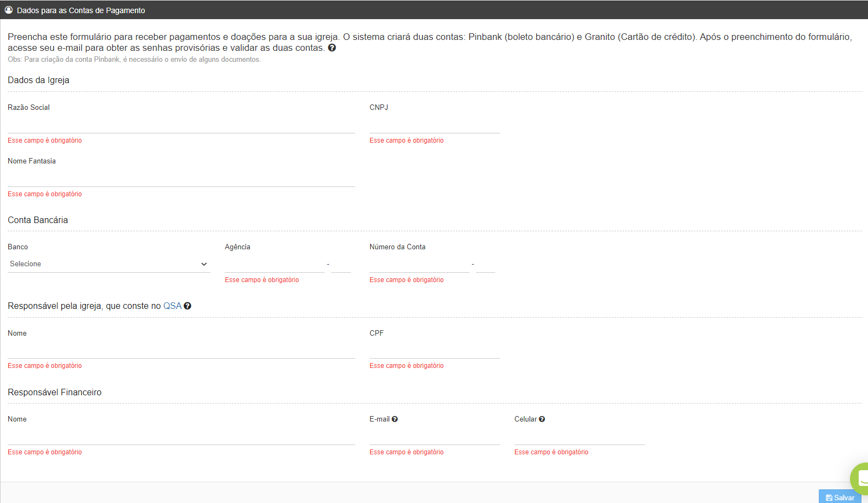Open the Banco Selecione dropdown
868x503 pixels.
click(x=109, y=264)
